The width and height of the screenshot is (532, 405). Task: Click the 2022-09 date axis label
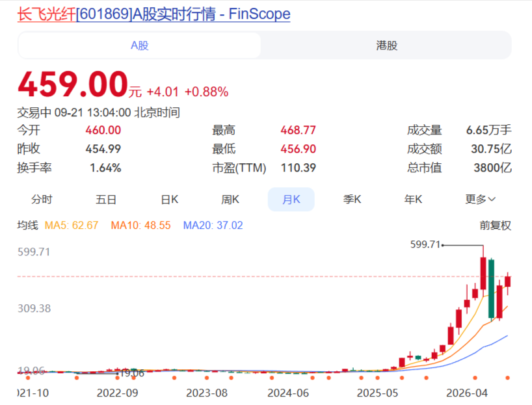pyautogui.click(x=118, y=393)
